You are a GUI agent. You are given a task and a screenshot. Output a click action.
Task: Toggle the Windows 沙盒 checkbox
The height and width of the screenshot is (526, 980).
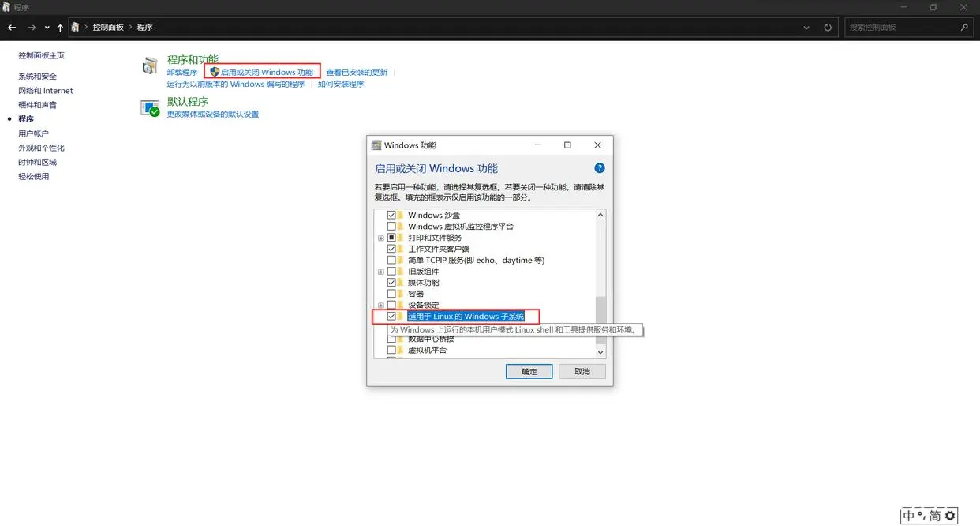(x=391, y=215)
